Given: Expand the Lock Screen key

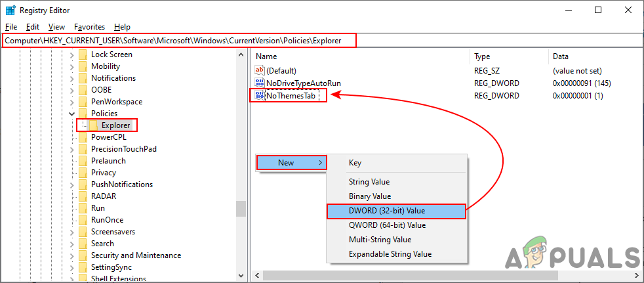Looking at the screenshot, I should 72,54.
